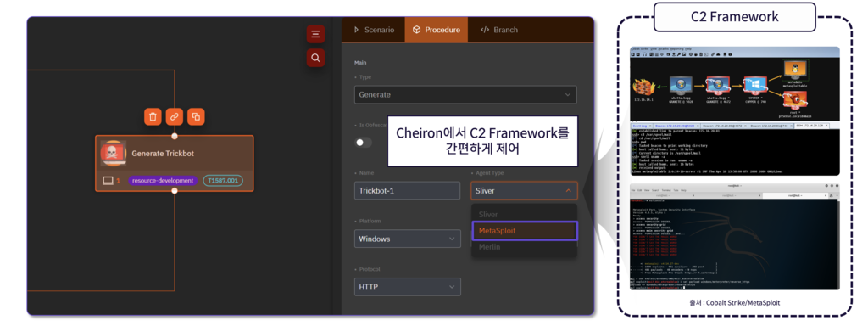Toggle the Is Obfuscated switch
This screenshot has width=868, height=326.
(x=363, y=143)
